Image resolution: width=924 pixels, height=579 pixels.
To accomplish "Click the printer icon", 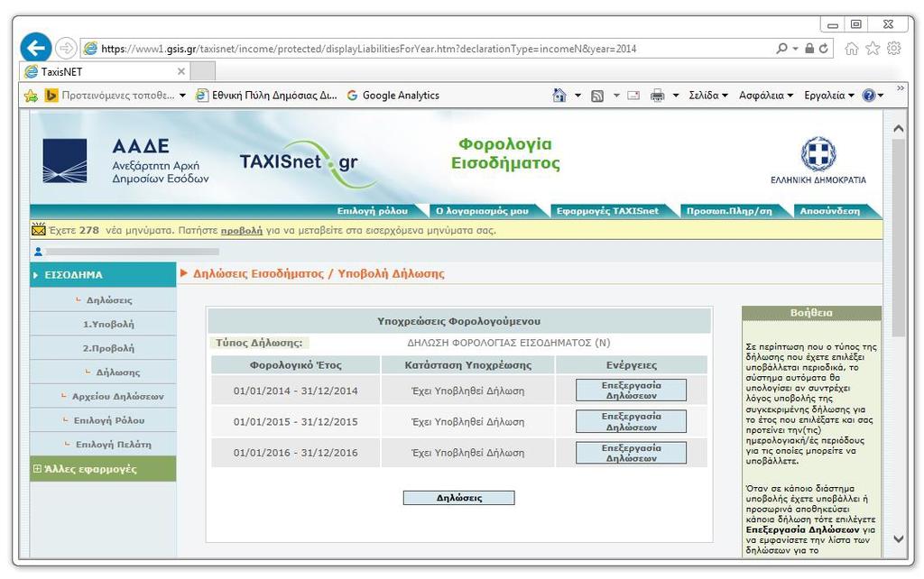I will point(657,96).
